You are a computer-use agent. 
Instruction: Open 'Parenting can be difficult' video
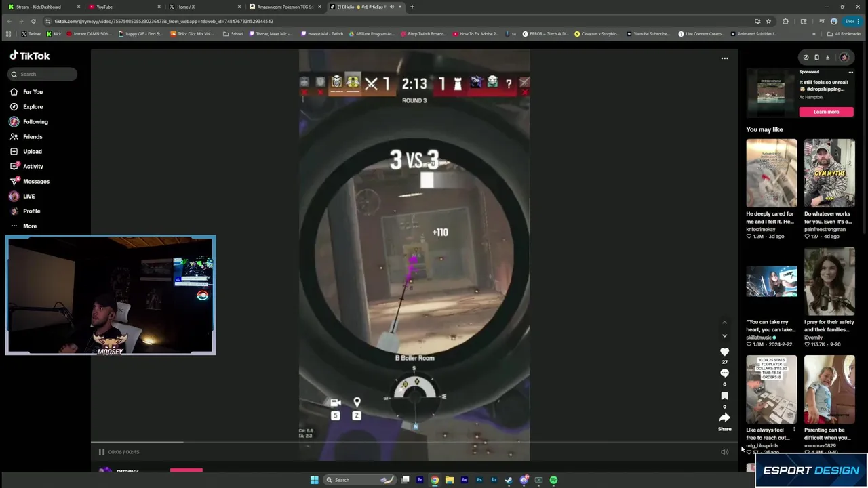point(829,390)
